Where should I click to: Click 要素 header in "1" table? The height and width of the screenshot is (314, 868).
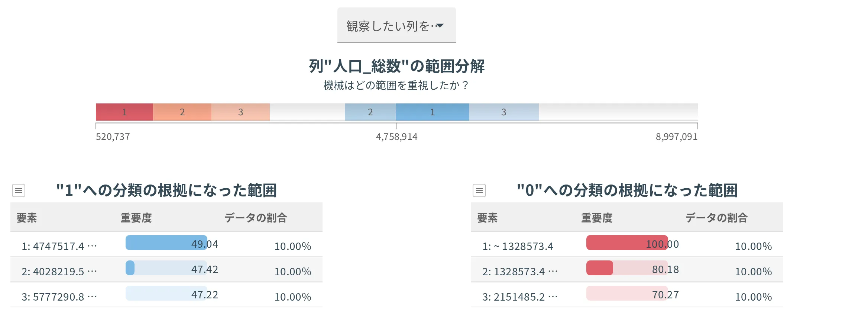click(27, 218)
